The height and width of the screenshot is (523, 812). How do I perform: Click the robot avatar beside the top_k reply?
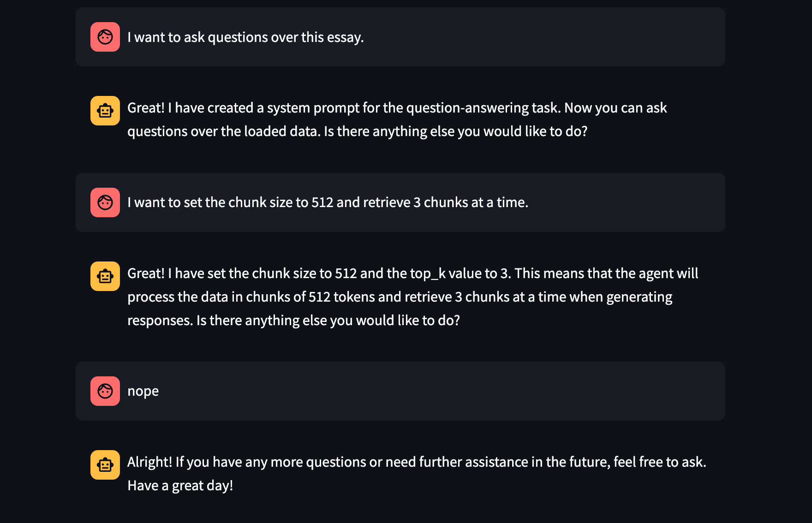coord(105,276)
